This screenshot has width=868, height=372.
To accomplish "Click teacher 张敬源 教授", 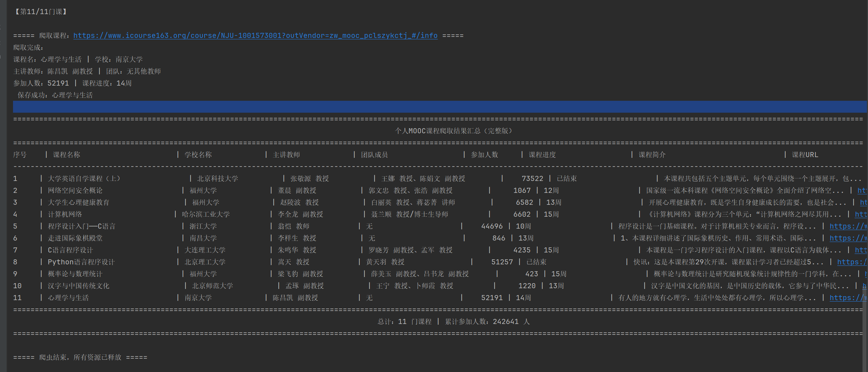I will [x=309, y=178].
